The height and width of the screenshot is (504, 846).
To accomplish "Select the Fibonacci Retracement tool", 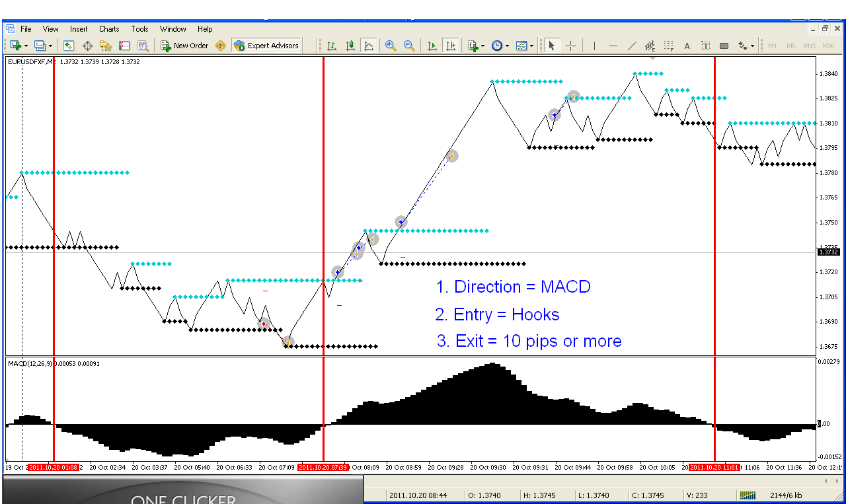I will (668, 46).
